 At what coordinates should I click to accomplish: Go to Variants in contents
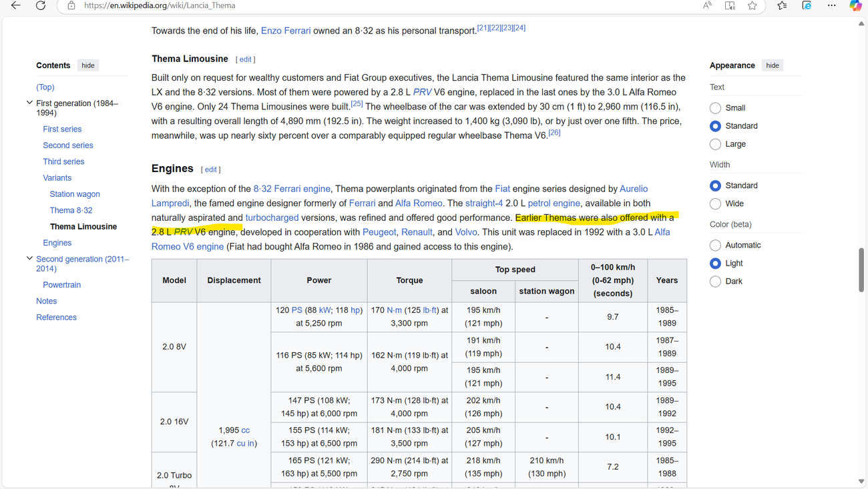click(x=57, y=178)
